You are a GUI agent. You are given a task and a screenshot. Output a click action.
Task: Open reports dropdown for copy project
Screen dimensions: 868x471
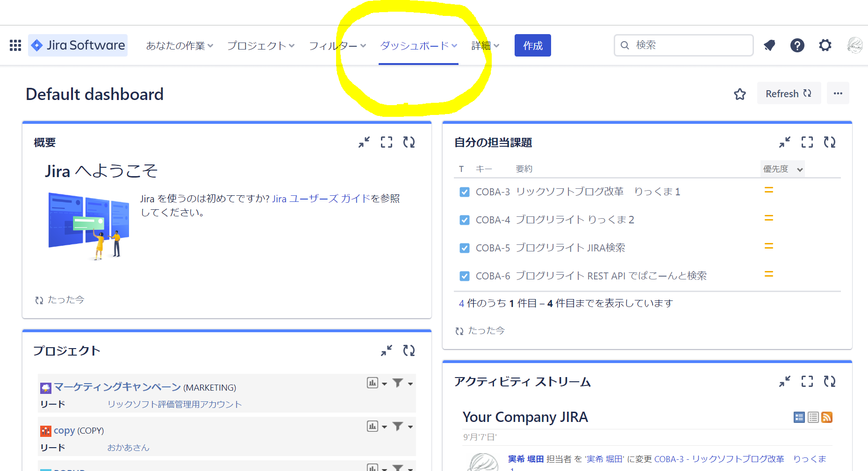tap(377, 426)
